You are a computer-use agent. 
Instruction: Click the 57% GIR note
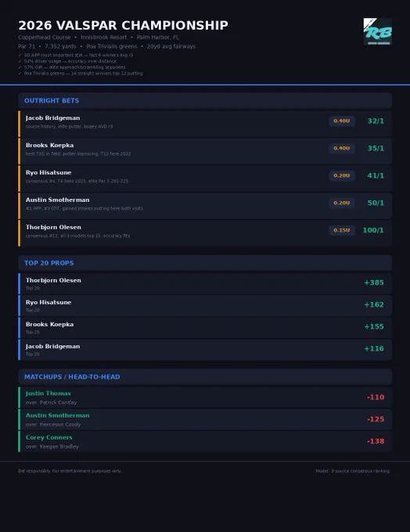pyautogui.click(x=72, y=67)
